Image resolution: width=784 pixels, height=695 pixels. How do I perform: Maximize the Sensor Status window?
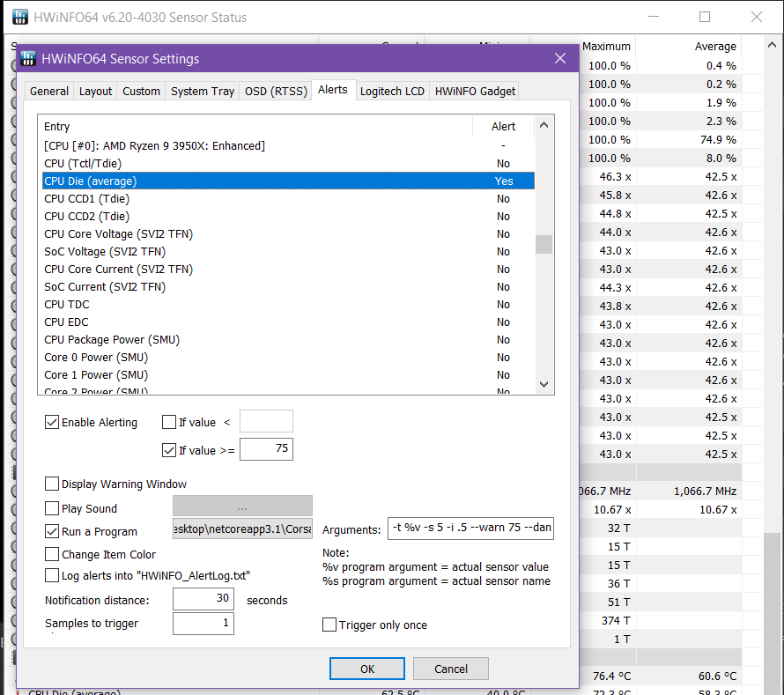[705, 17]
